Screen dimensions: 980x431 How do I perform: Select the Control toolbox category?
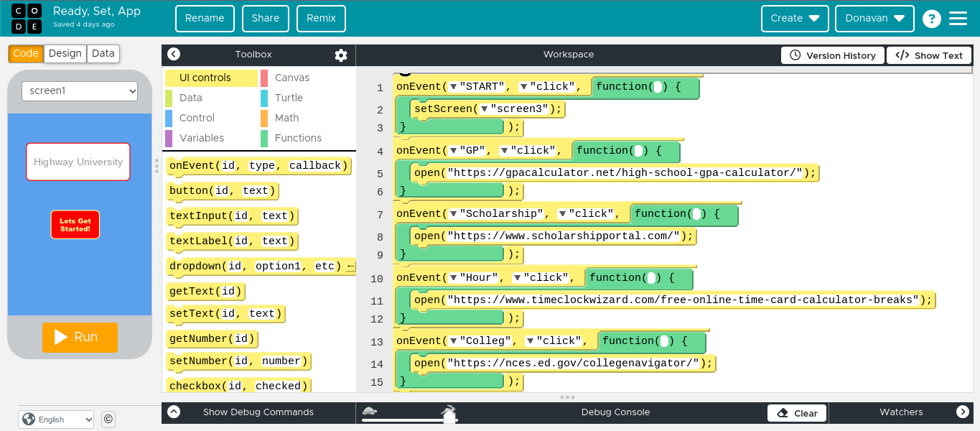pos(211,118)
